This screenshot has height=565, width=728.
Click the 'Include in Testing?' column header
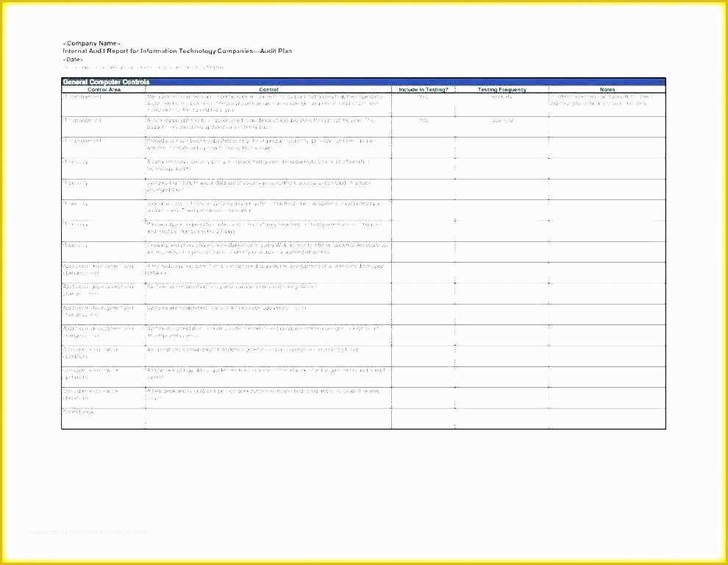point(424,89)
